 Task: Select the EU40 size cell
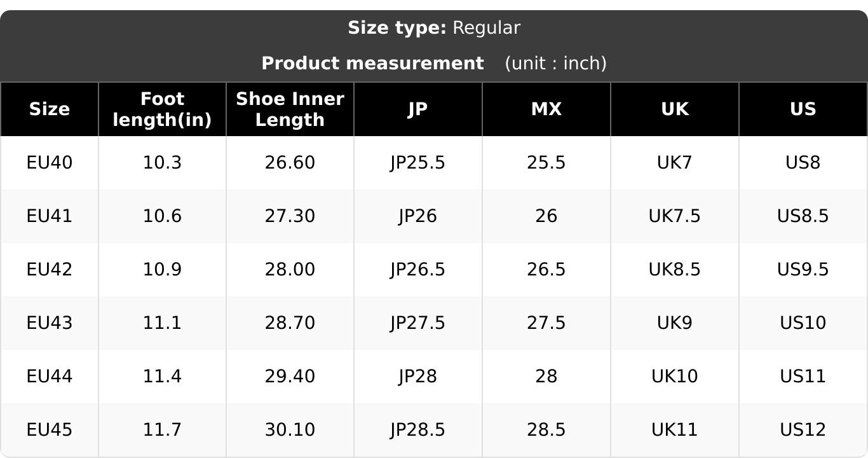[49, 163]
